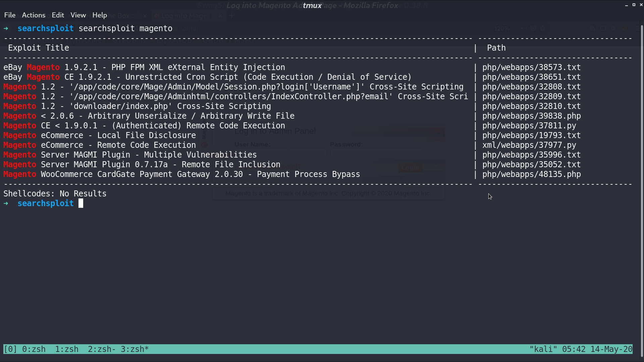This screenshot has height=362, width=644.
Task: Click path php/webapps/35996.txt
Action: [532, 155]
